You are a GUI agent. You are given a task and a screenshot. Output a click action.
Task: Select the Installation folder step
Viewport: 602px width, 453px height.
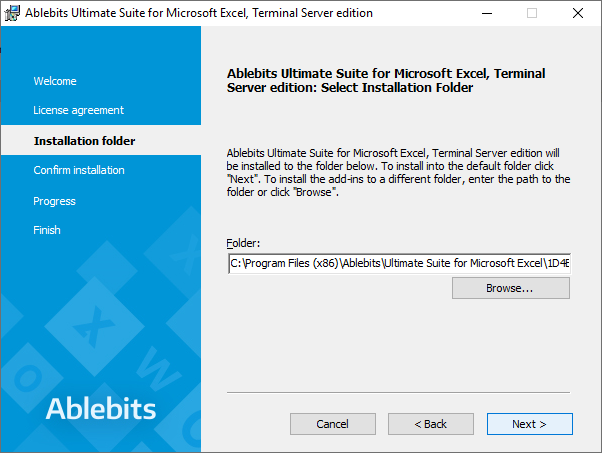pyautogui.click(x=84, y=141)
